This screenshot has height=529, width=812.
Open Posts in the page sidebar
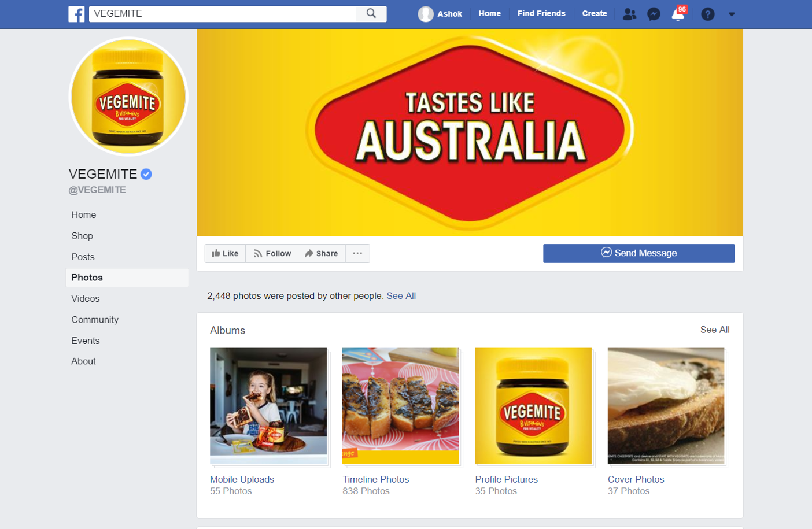[83, 257]
